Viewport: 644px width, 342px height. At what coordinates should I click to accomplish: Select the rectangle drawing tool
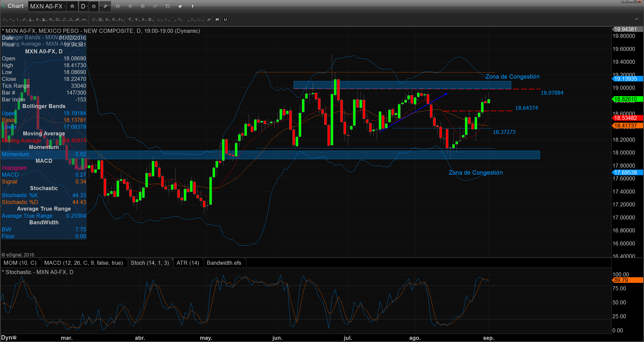(57, 20)
